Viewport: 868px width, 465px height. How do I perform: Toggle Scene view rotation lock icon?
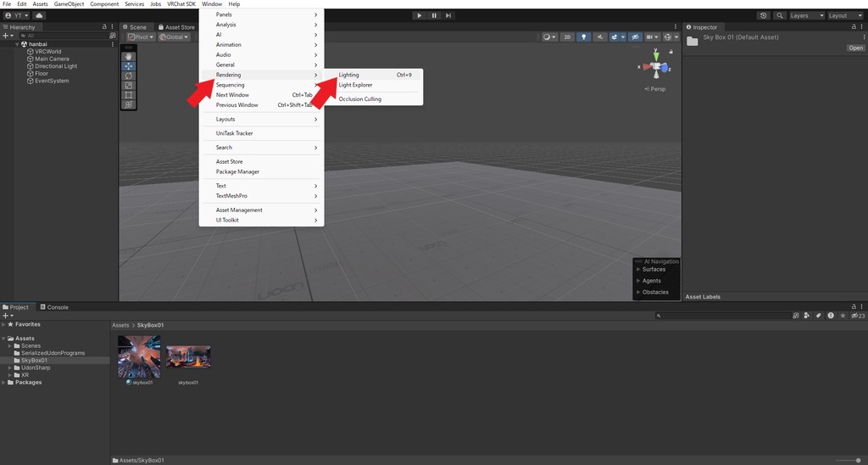671,51
